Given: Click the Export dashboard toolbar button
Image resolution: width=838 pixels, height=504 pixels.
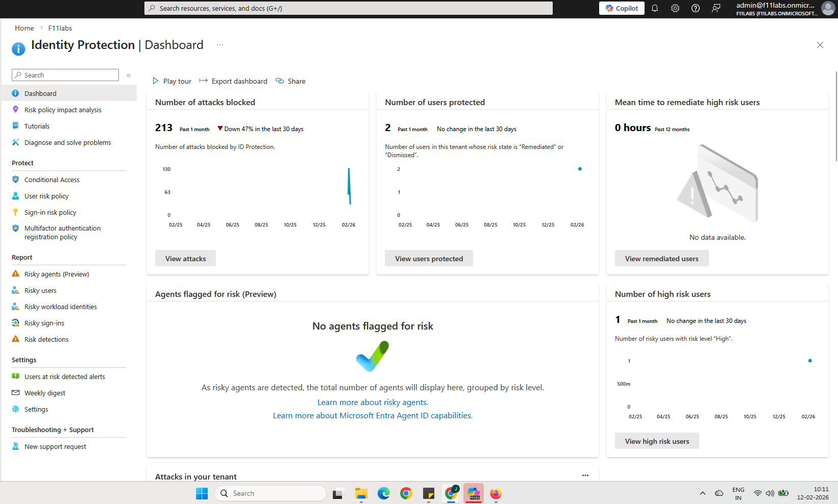Looking at the screenshot, I should (x=233, y=81).
